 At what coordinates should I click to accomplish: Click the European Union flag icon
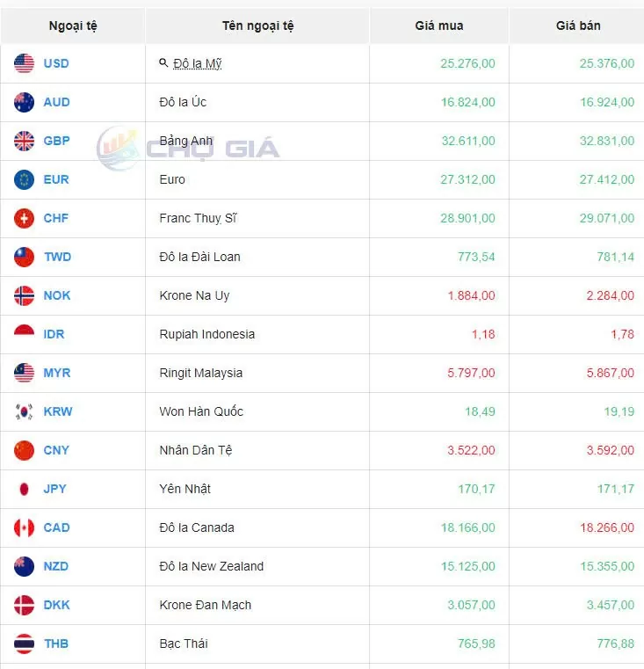click(24, 179)
